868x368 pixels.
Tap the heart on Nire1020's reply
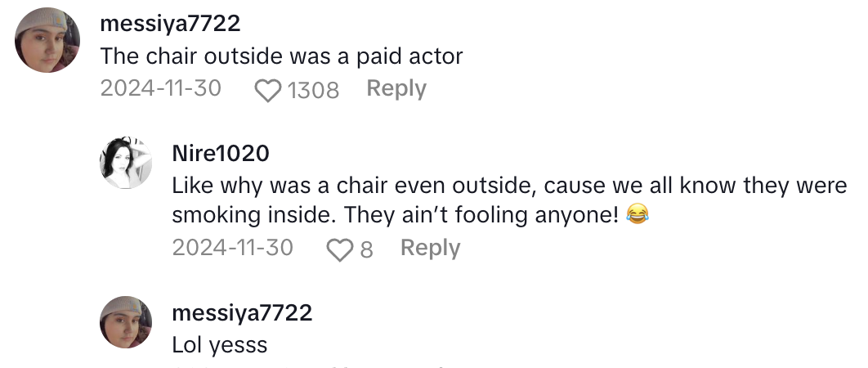(x=338, y=249)
